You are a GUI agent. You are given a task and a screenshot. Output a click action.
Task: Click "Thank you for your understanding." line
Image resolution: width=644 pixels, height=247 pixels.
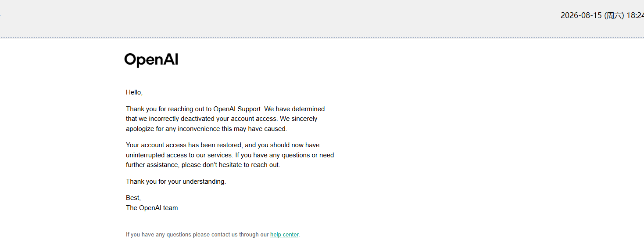pyautogui.click(x=176, y=182)
